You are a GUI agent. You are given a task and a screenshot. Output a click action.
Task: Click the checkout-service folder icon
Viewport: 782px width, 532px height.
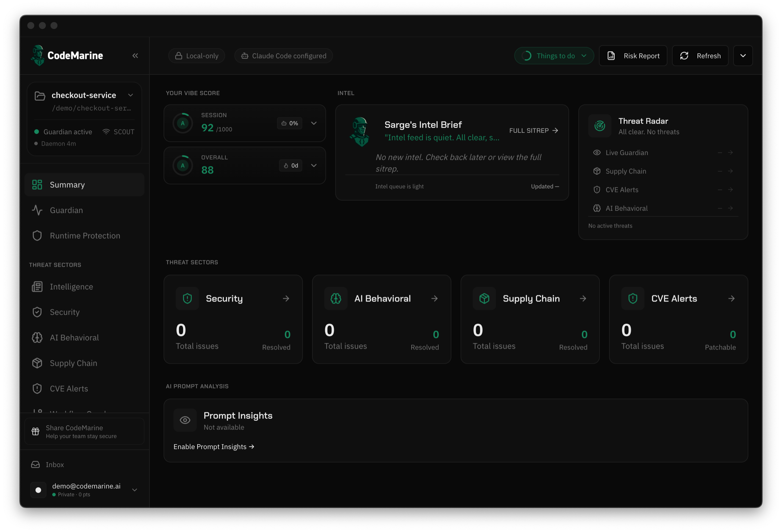pos(40,96)
